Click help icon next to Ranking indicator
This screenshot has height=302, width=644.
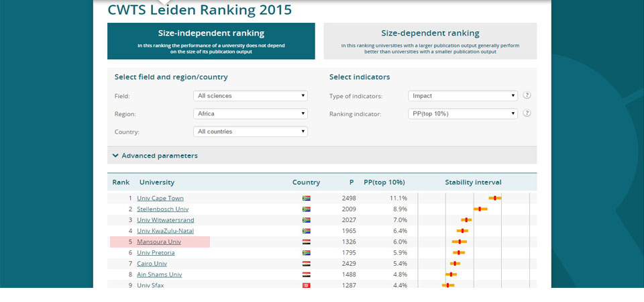(527, 113)
